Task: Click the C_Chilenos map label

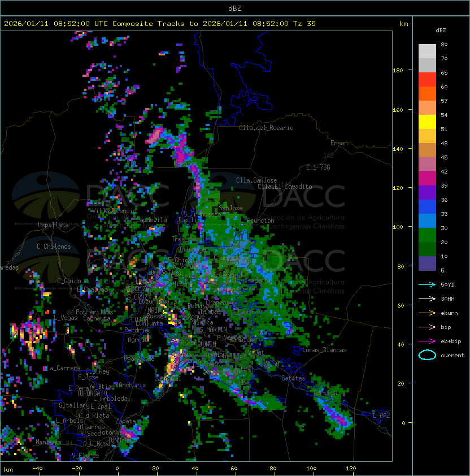Action: coord(54,246)
